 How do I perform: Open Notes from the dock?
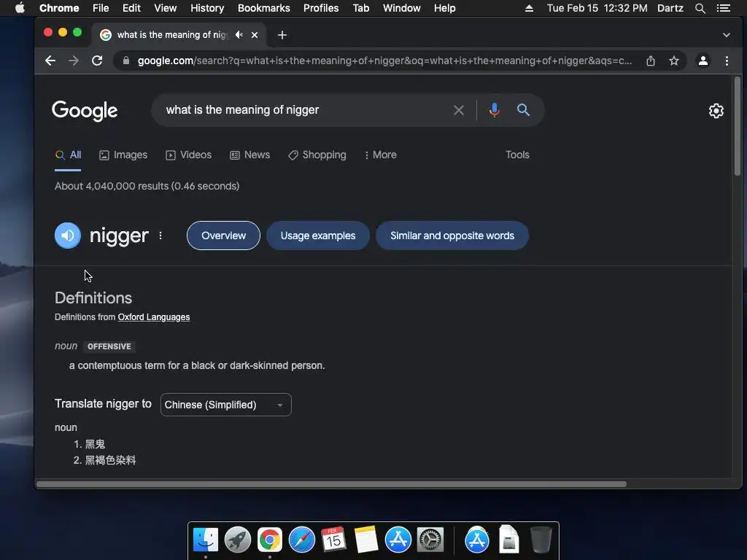click(x=366, y=540)
